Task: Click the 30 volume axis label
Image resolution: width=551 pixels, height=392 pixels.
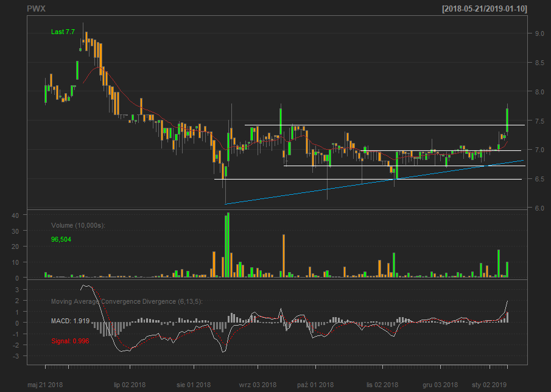Action: pos(15,231)
